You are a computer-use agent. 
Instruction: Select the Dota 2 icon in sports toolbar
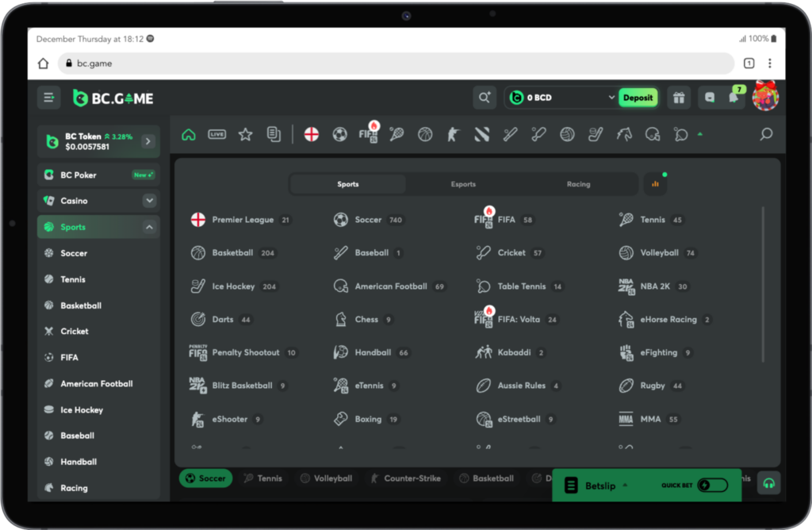[x=482, y=135]
